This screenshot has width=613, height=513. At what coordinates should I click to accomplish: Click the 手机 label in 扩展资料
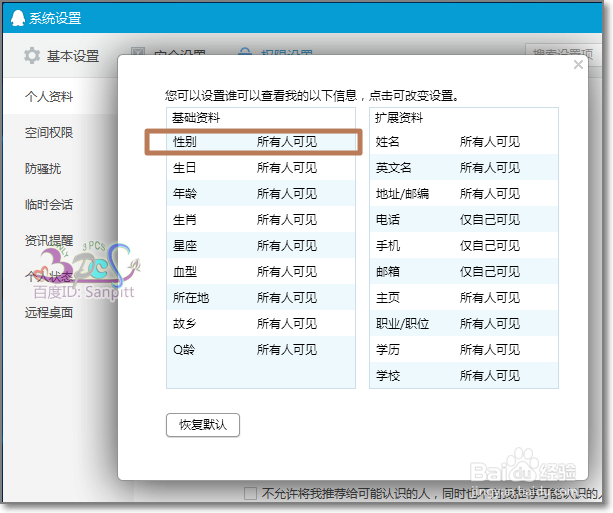[x=387, y=246]
